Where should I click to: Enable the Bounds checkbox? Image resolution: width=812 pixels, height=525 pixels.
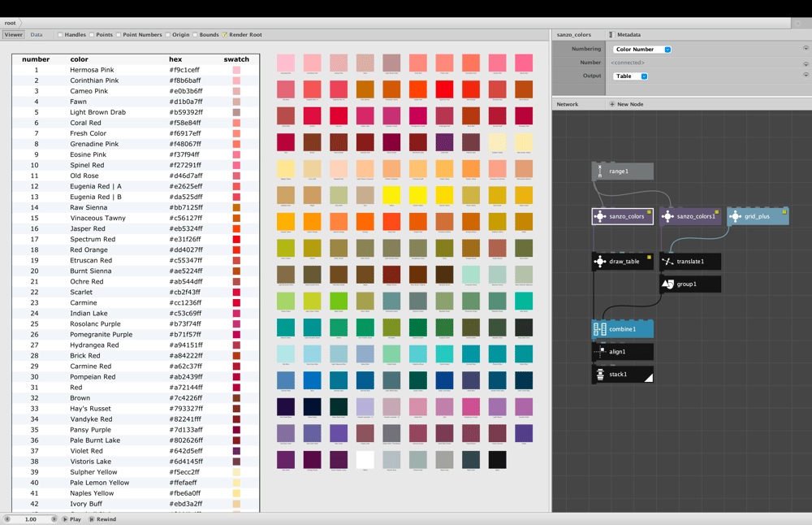(195, 35)
